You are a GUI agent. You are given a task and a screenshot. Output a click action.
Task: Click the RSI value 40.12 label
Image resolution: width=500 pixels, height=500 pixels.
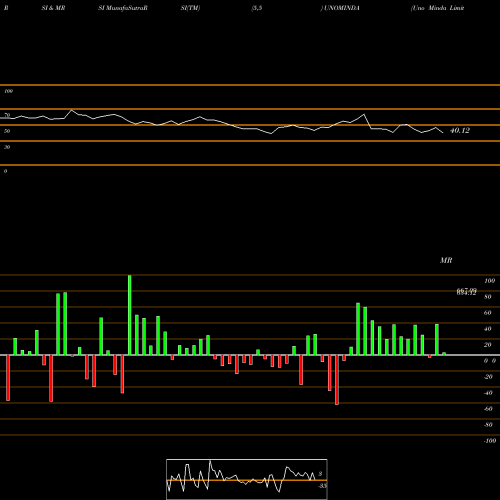coord(460,131)
